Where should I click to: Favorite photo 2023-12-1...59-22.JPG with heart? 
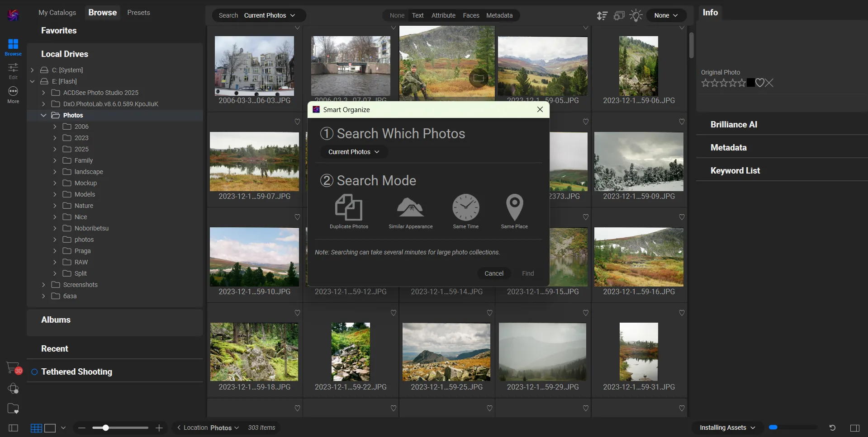click(394, 313)
